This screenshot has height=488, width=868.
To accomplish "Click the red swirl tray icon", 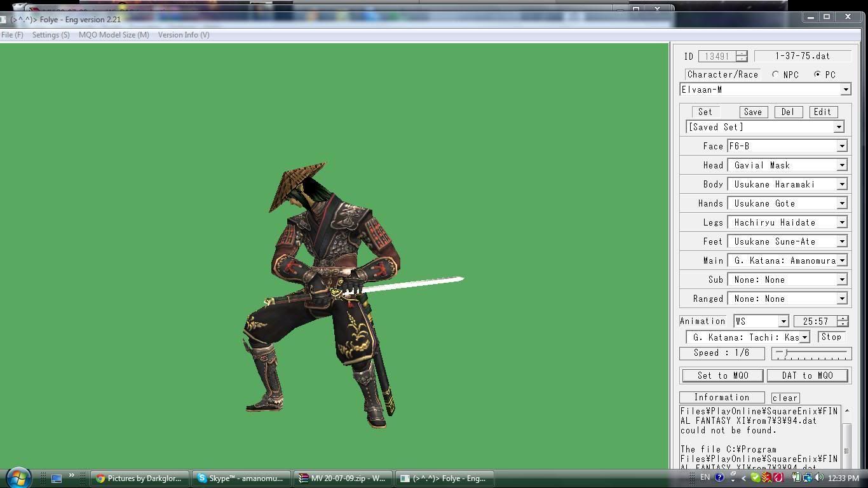I will tap(778, 478).
